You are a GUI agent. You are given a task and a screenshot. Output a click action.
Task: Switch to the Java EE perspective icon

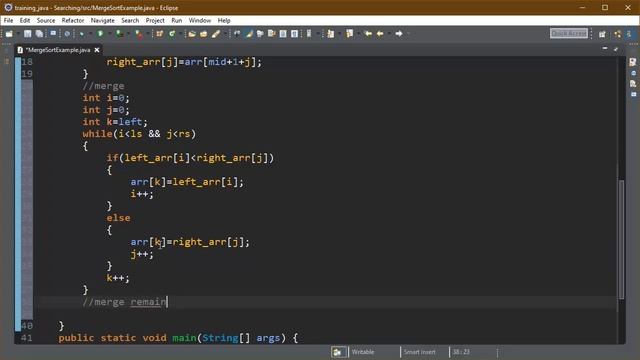(x=618, y=34)
